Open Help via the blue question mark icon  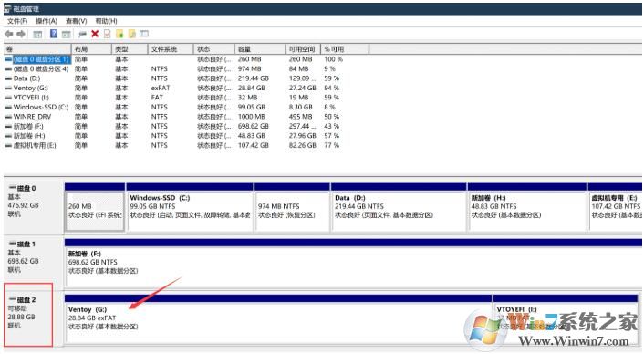[54, 34]
